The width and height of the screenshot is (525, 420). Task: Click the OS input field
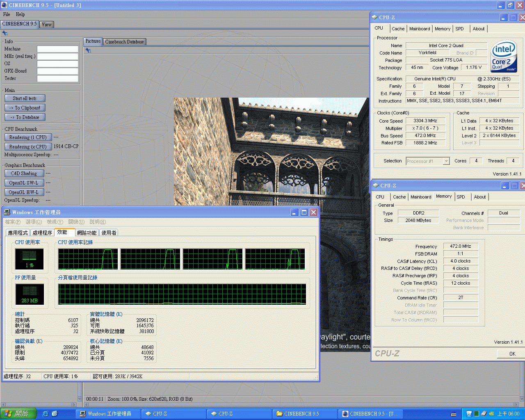coord(57,64)
